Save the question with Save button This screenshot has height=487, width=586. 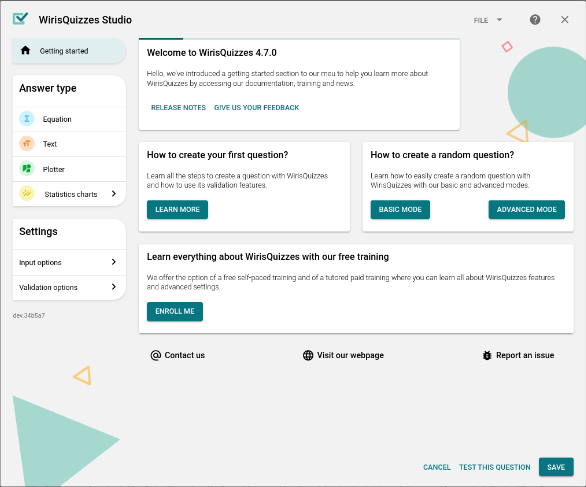tap(556, 467)
